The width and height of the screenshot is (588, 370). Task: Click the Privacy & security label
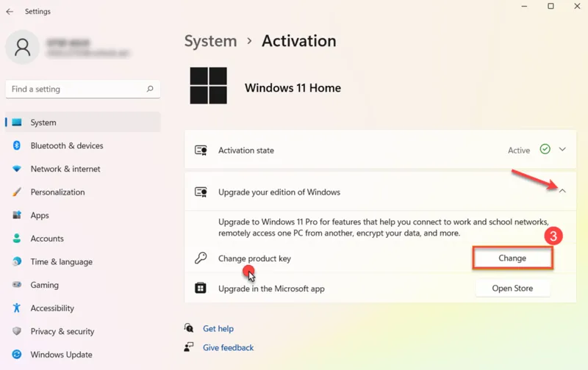click(62, 331)
